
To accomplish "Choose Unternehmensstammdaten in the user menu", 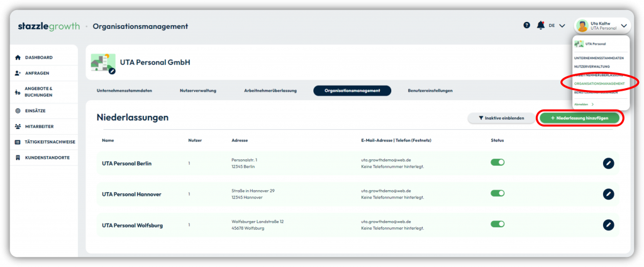I will [599, 58].
